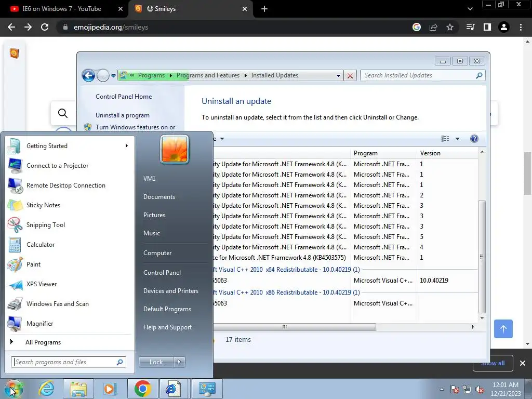Open the Snipping Tool
Screen dimensions: 532x399
(69, 224)
